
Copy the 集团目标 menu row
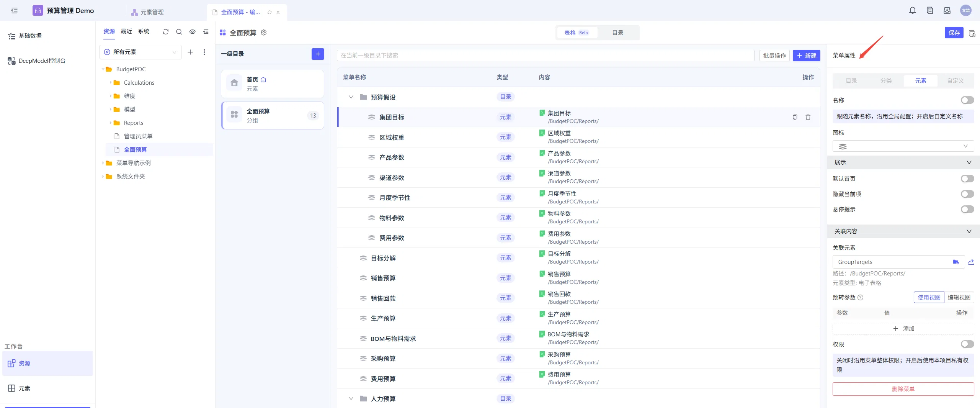pyautogui.click(x=795, y=117)
